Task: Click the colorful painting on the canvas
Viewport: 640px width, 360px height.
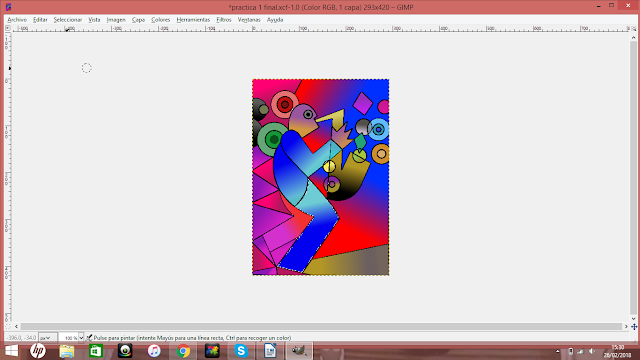Action: [x=320, y=177]
